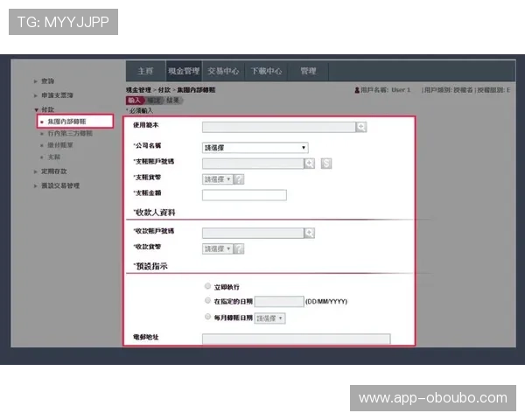Screen dimensions: 525x420
Task: Click the user icon before 用戶名稱
Action: [357, 90]
